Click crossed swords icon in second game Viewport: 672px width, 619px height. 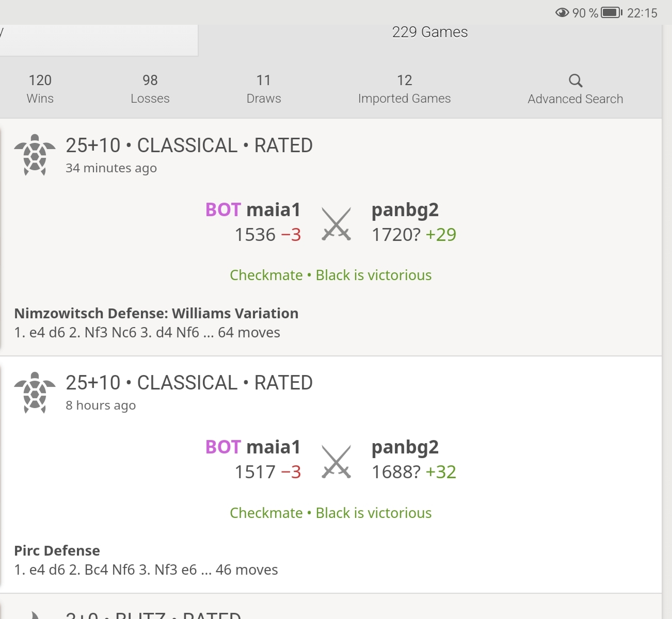[x=336, y=461]
